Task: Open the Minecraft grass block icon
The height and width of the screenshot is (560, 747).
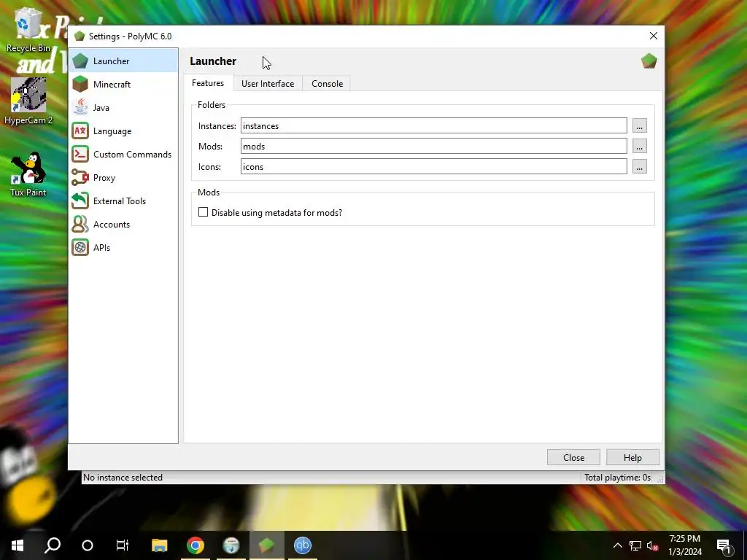Action: [80, 85]
